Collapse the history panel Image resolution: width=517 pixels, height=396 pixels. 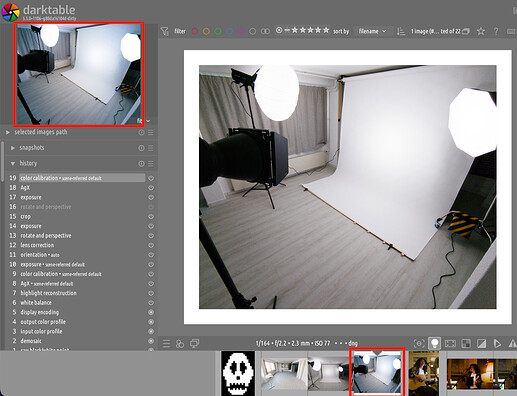point(13,163)
